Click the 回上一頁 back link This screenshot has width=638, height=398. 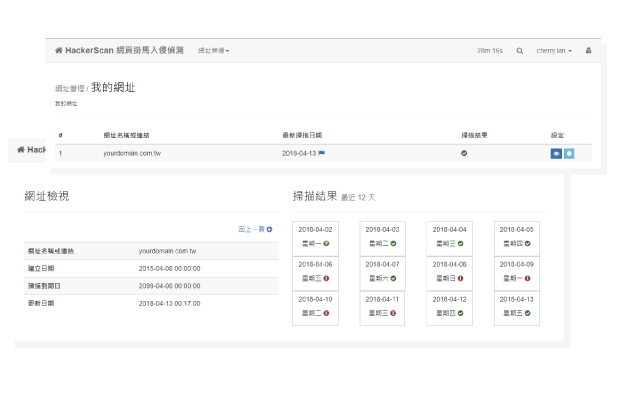pos(251,229)
